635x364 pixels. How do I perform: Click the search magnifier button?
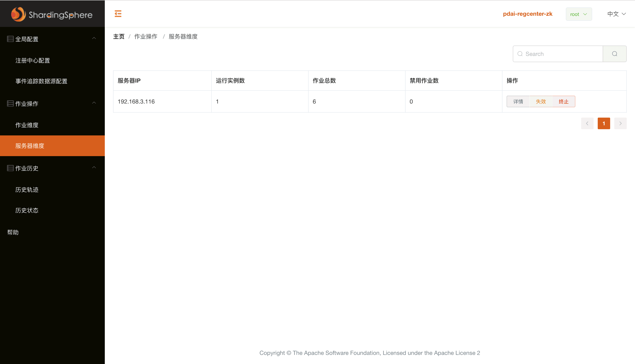(614, 54)
